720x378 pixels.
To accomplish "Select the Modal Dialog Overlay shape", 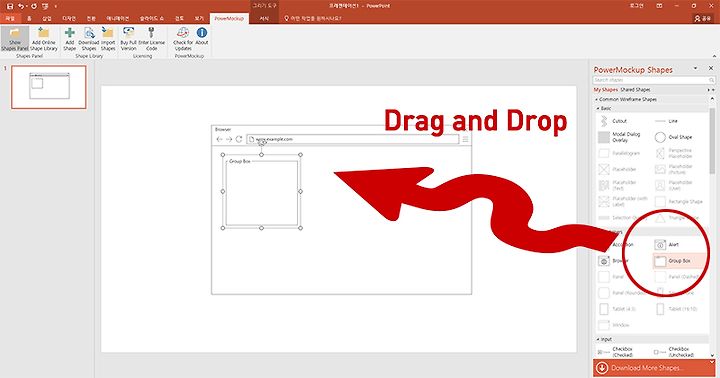I will click(x=619, y=137).
